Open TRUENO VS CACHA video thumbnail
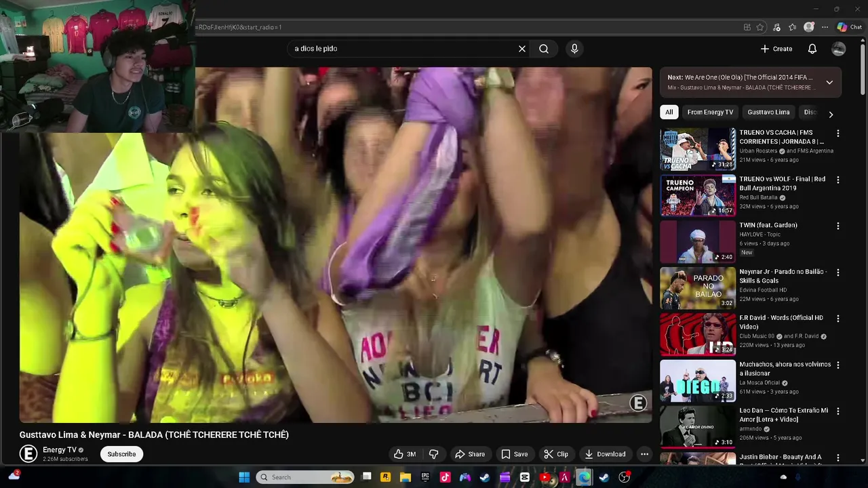The image size is (868, 488). pyautogui.click(x=698, y=148)
